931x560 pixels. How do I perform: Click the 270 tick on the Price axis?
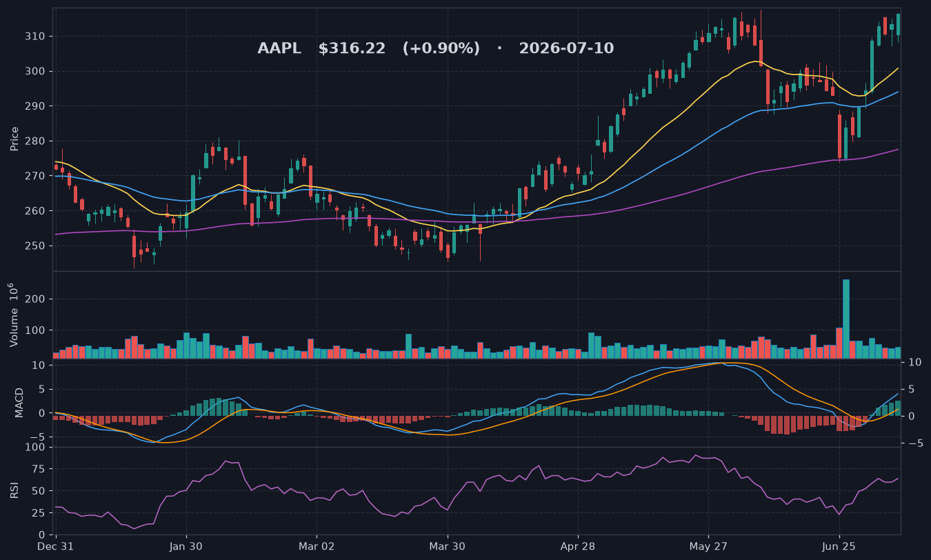(x=36, y=176)
